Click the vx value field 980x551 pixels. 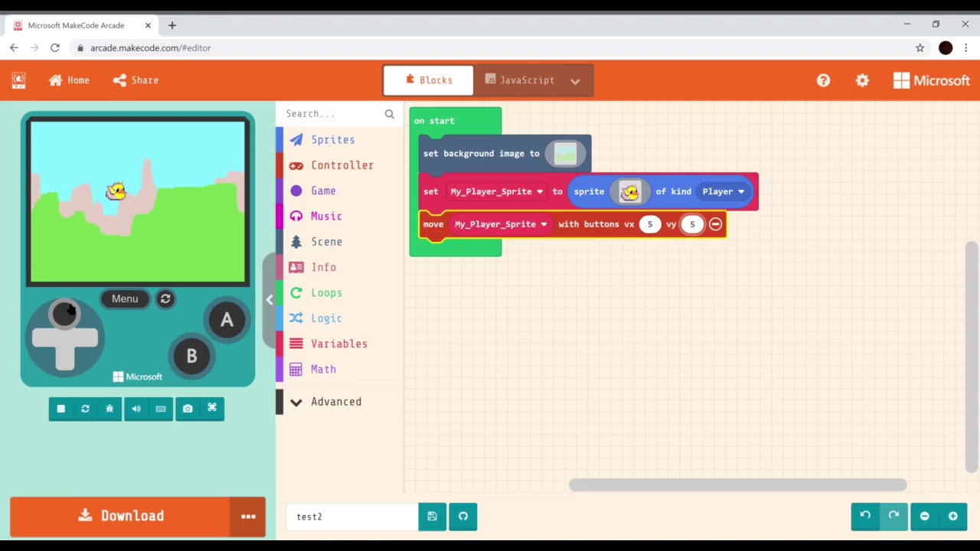point(650,224)
